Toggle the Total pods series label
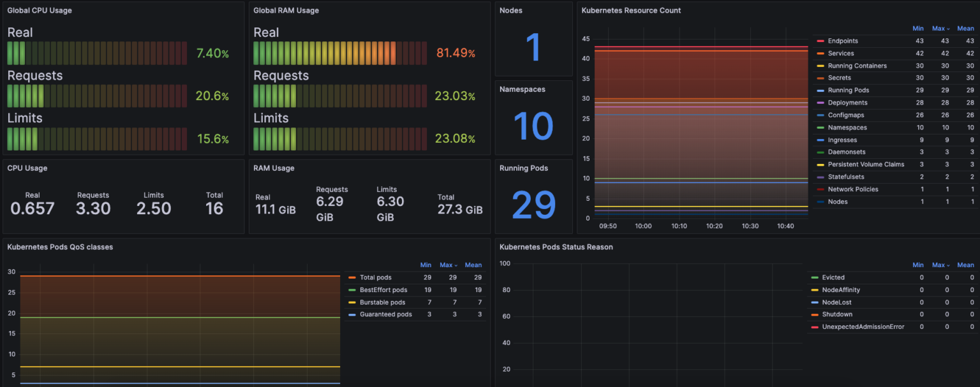This screenshot has width=980, height=387. pos(376,278)
